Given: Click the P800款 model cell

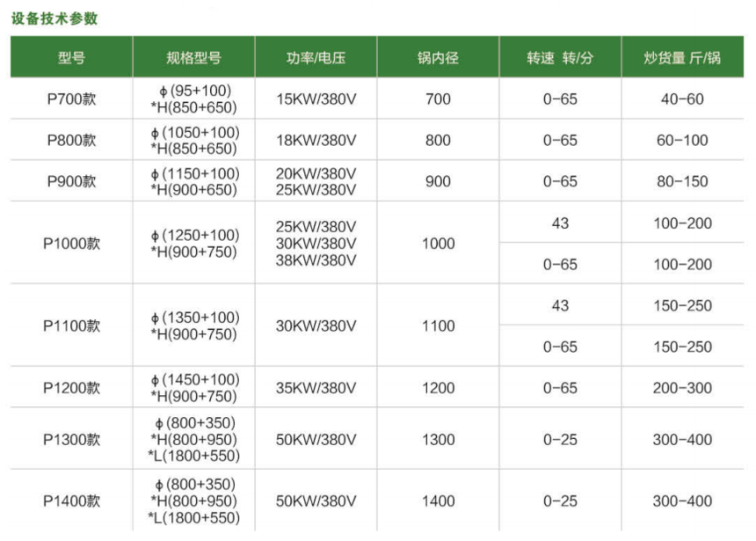Looking at the screenshot, I should [71, 141].
